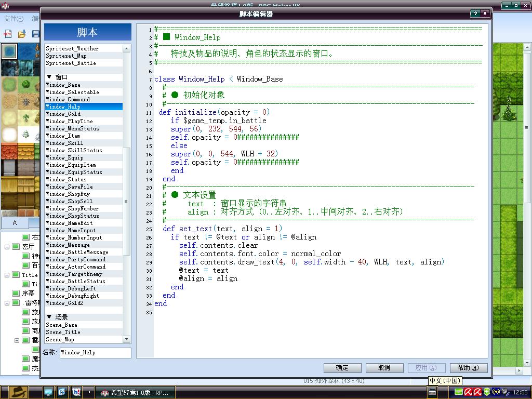532x399 pixels.
Task: Click the 名称 input field with Window_Help
Action: click(96, 353)
